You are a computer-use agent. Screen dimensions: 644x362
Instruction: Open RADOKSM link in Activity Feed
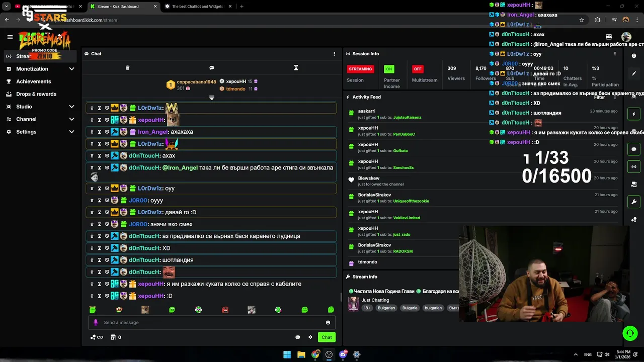[403, 251]
